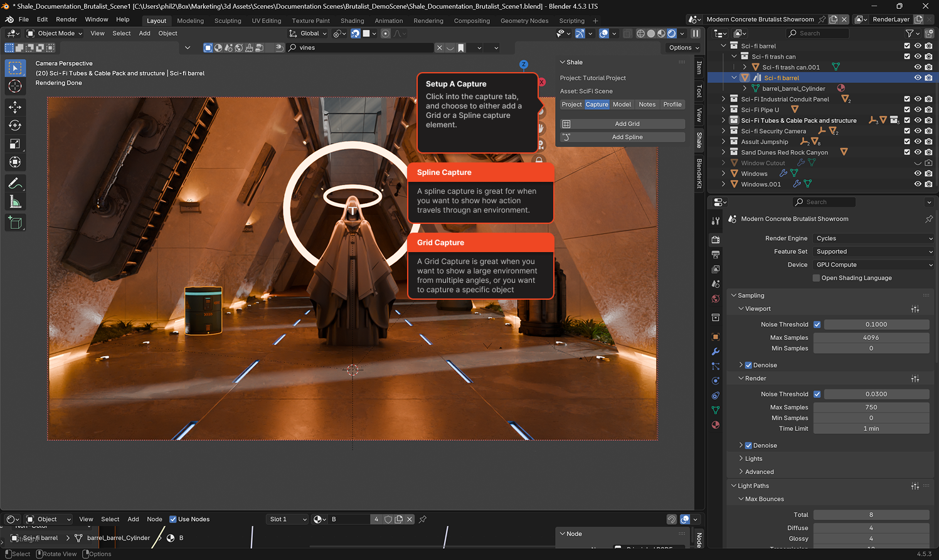The height and width of the screenshot is (560, 939).
Task: Toggle the Viewport Denoise checkbox
Action: (748, 365)
